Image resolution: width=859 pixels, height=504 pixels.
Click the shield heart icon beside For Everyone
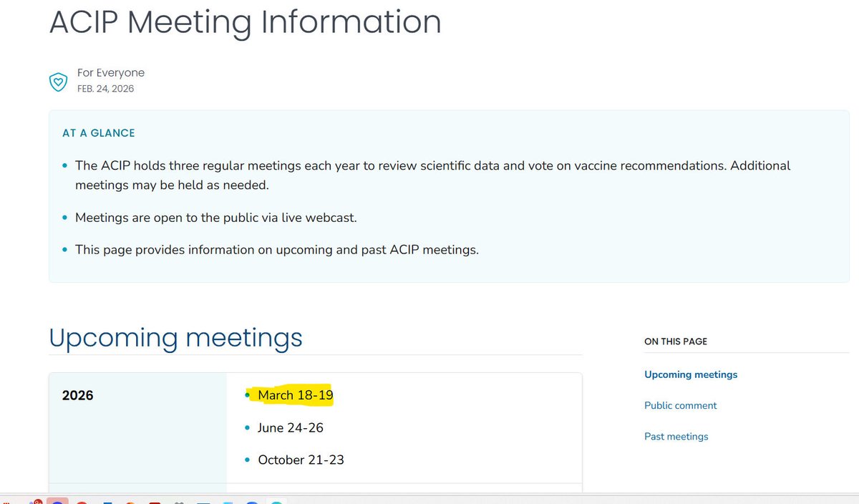[x=58, y=81]
